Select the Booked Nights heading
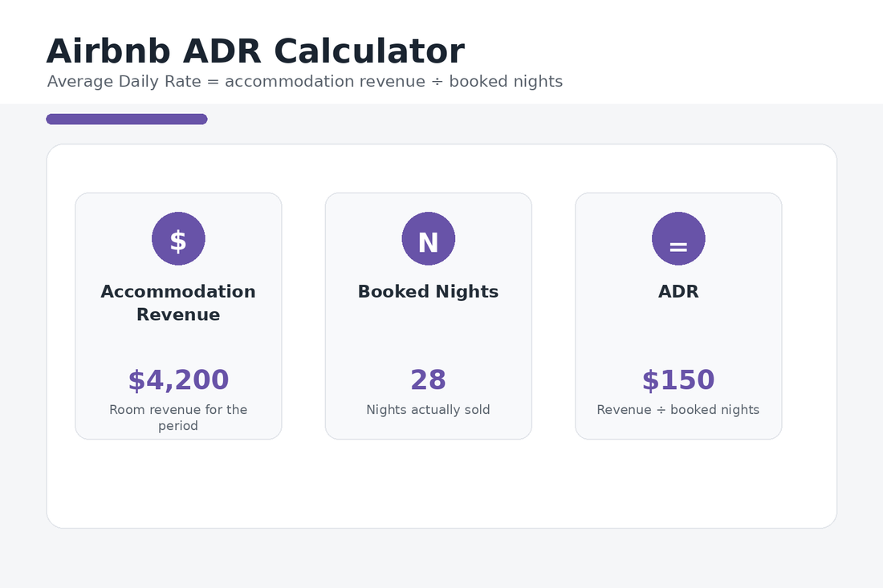The image size is (883, 588). pos(429,291)
